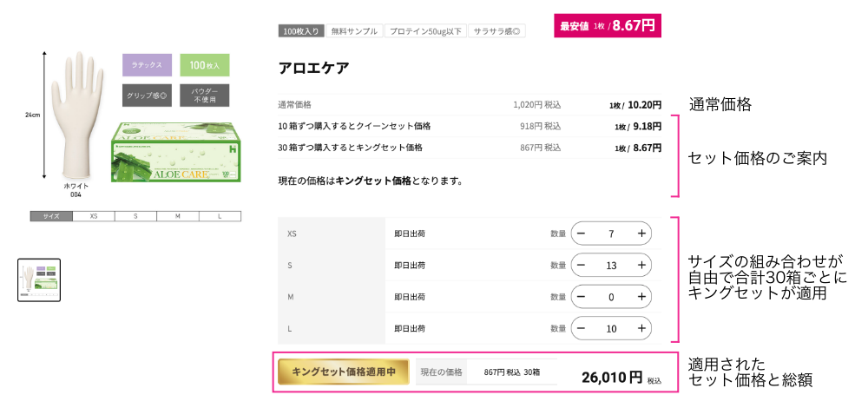The height and width of the screenshot is (408, 868).
Task: Click the XS row size label
Action: (x=292, y=234)
